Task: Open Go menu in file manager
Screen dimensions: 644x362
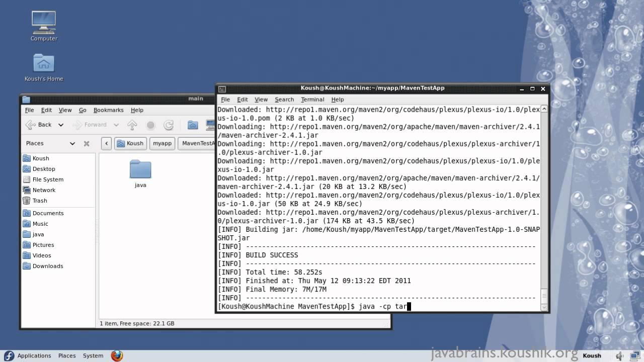Action: coord(83,110)
